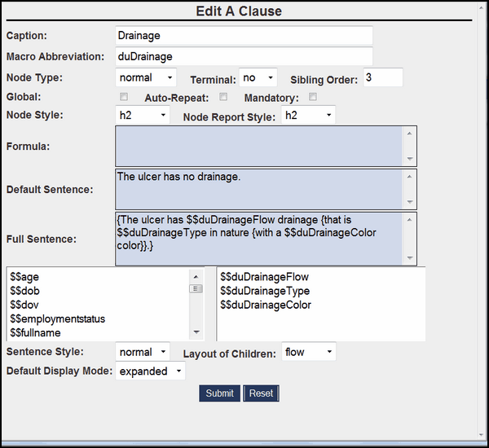Enable the Global checkbox
The image size is (489, 448).
124,98
